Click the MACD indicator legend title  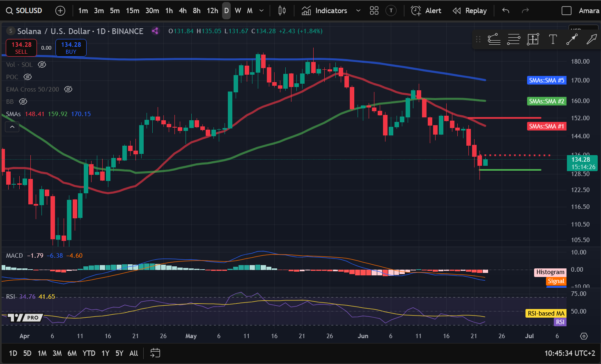pyautogui.click(x=14, y=256)
